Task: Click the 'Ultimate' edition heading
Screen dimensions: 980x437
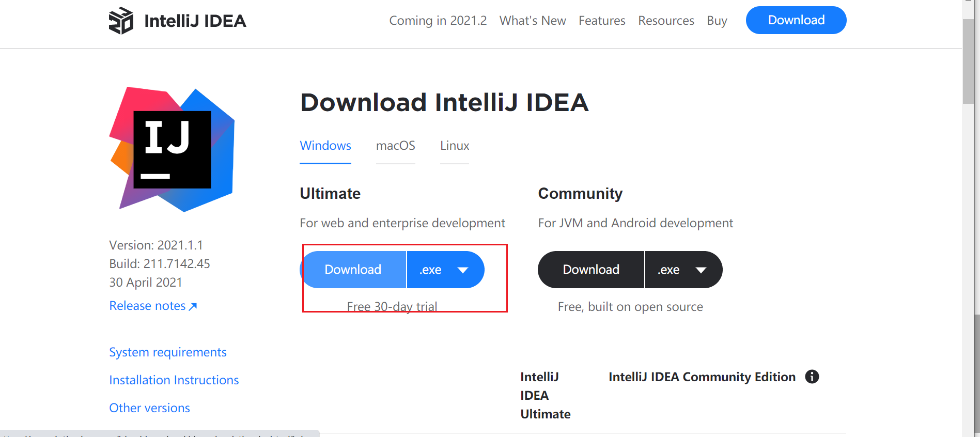Action: tap(330, 194)
